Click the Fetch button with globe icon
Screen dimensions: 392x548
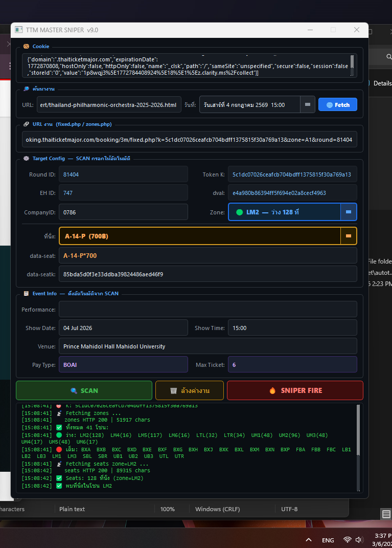click(337, 105)
